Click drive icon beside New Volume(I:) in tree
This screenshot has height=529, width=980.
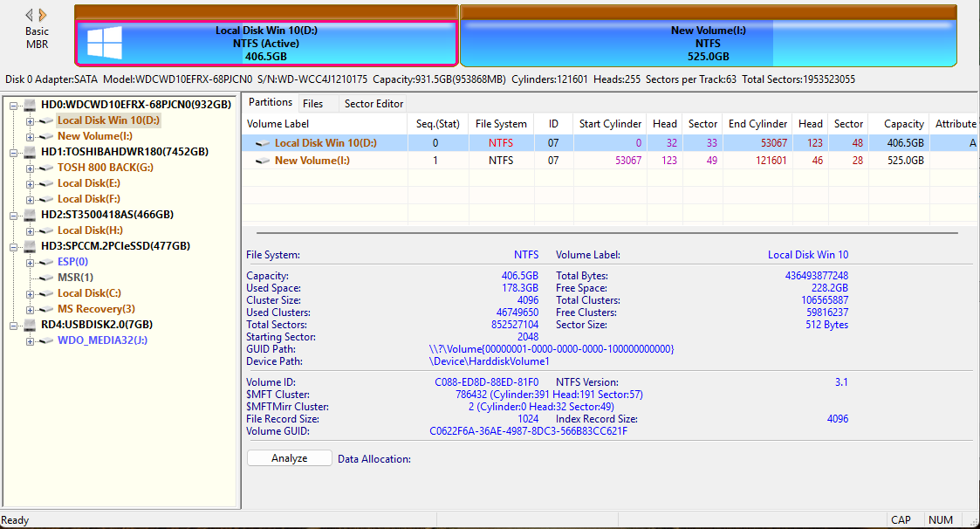[x=46, y=136]
